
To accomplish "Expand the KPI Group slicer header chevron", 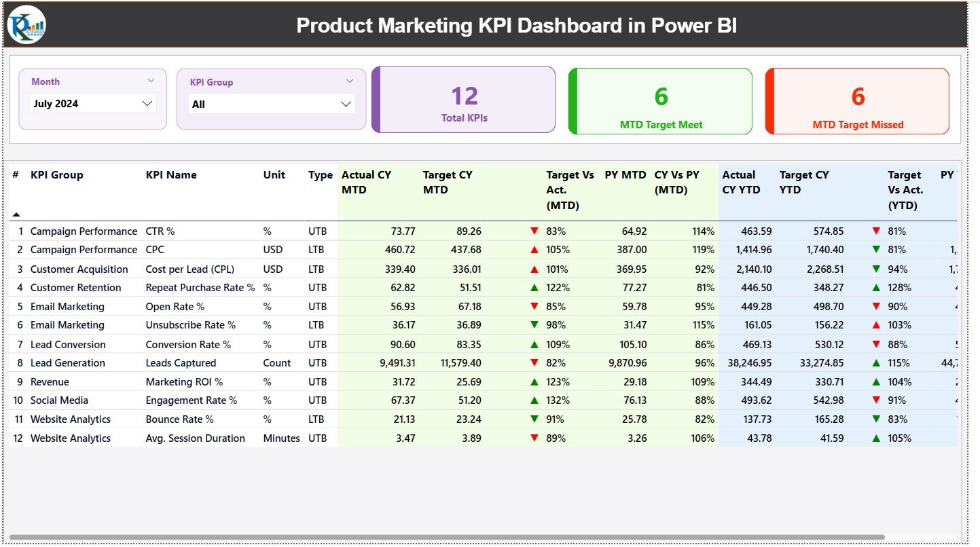I will 350,80.
